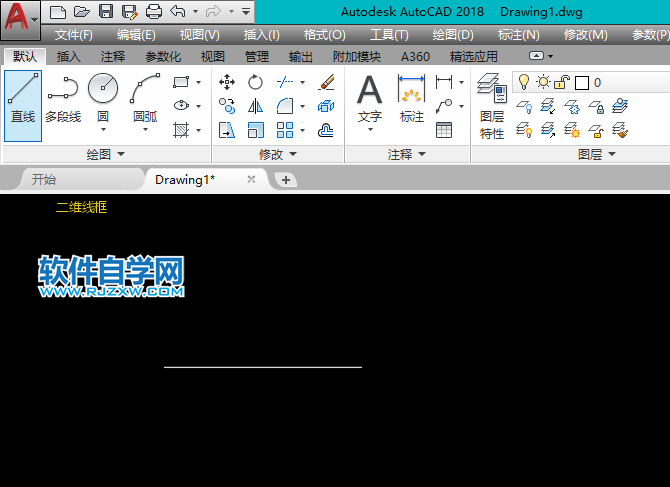Screen dimensions: 670x487
Task: Select the Copy tool icon
Action: tap(227, 106)
